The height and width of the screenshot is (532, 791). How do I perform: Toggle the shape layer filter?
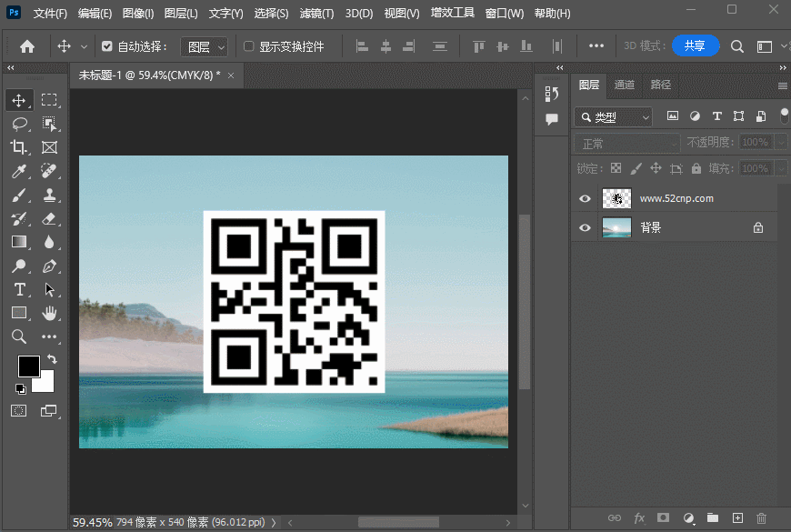coord(738,116)
